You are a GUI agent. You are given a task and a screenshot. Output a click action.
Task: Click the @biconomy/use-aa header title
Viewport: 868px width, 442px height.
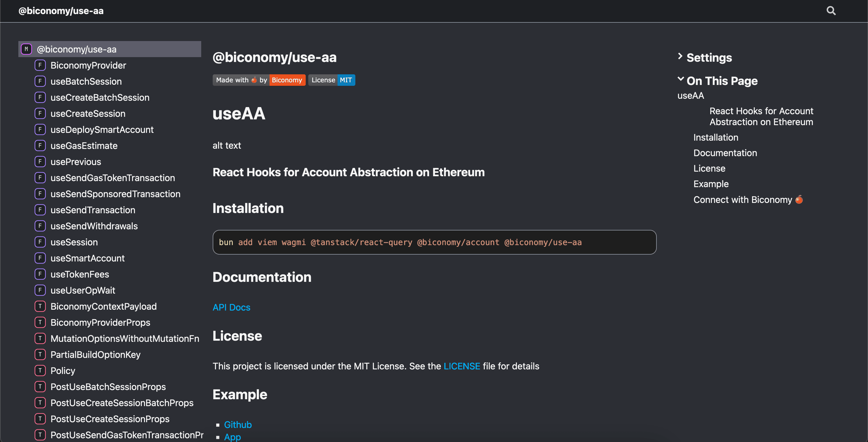pyautogui.click(x=61, y=11)
